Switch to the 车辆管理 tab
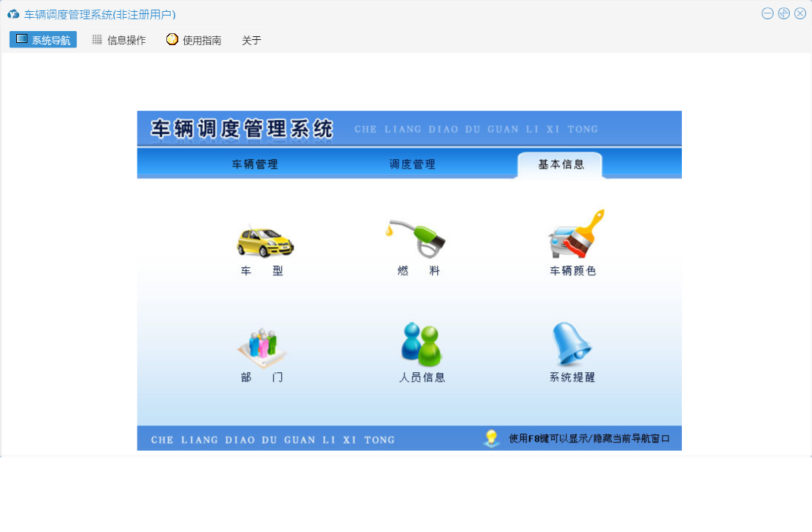Image resolution: width=812 pixels, height=532 pixels. coord(255,164)
